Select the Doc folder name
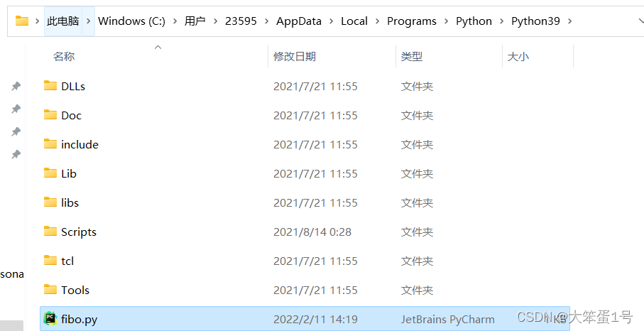This screenshot has height=331, width=644. click(x=72, y=115)
